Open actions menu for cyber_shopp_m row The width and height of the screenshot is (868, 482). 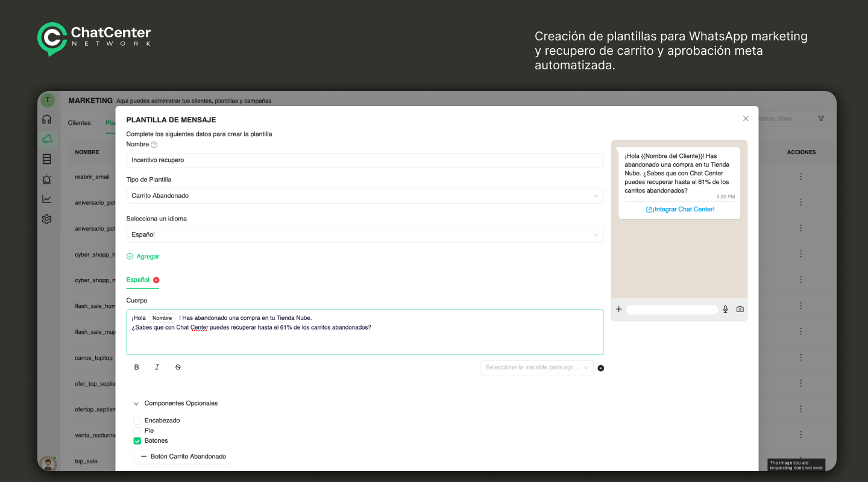click(x=801, y=280)
